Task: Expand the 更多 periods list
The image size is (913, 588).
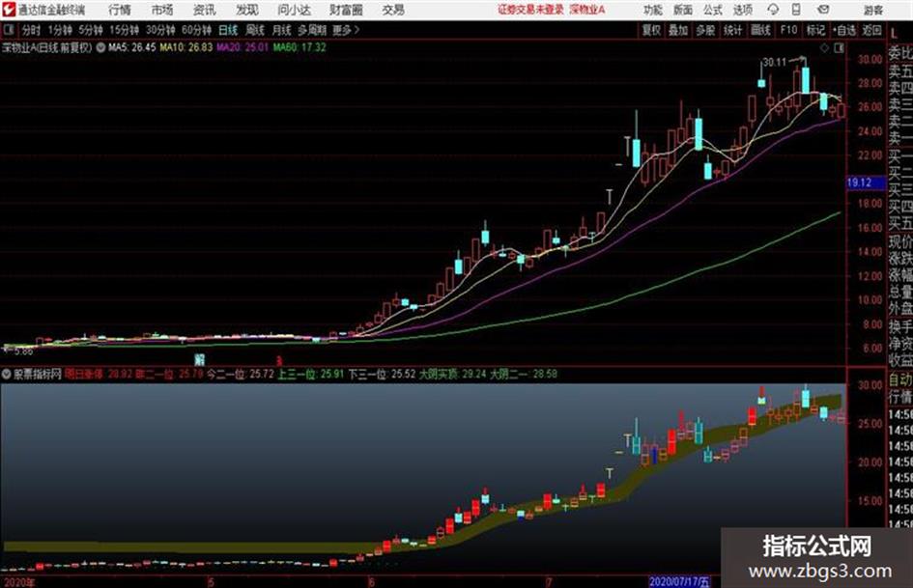Action: pyautogui.click(x=346, y=30)
